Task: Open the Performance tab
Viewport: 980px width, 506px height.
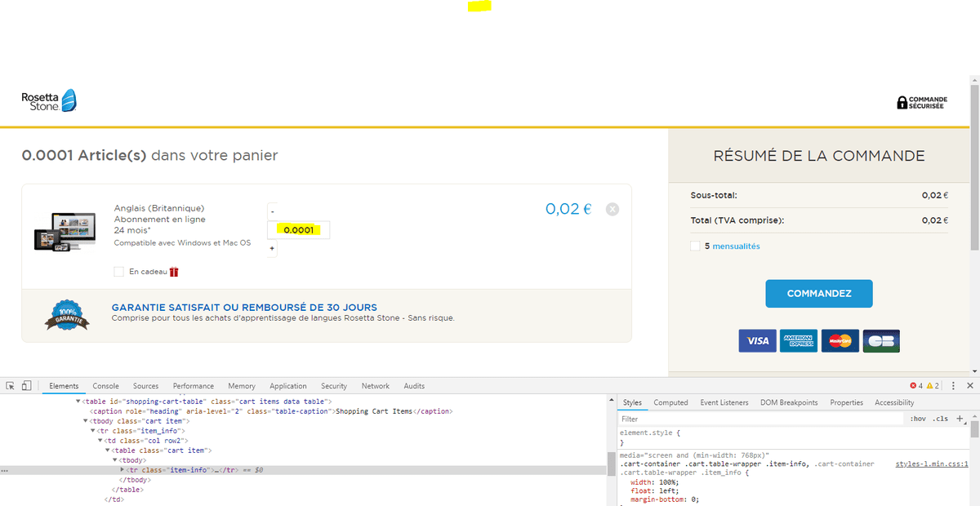Action: click(x=194, y=386)
